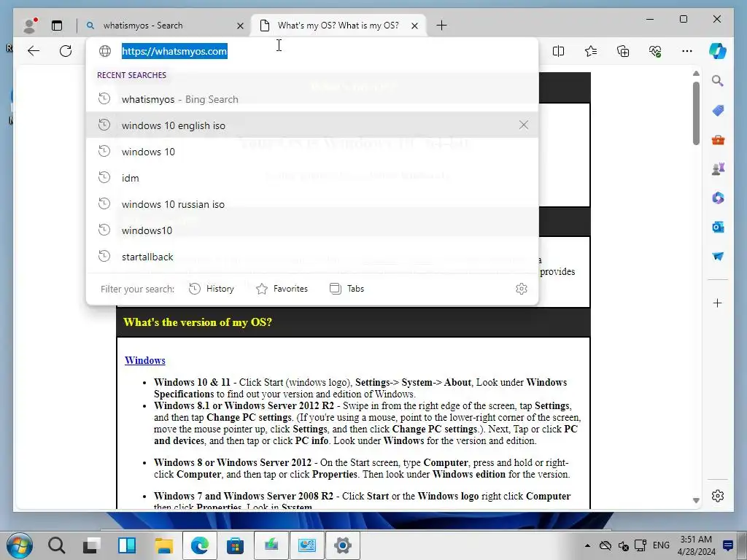Open sidebar Tools briefcase icon

click(718, 139)
